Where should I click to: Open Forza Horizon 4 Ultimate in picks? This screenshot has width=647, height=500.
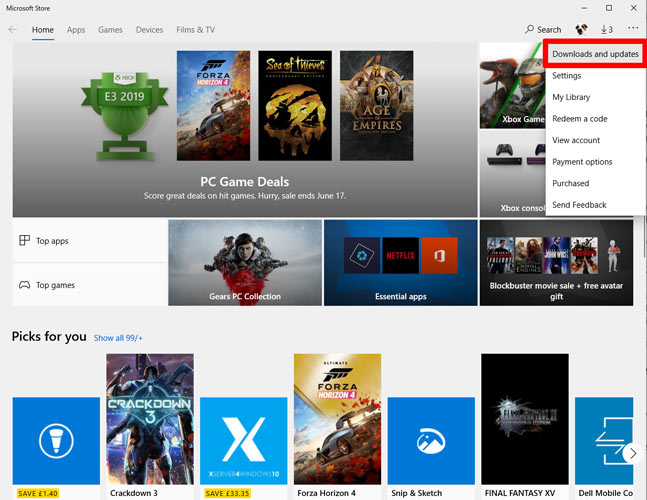(338, 419)
